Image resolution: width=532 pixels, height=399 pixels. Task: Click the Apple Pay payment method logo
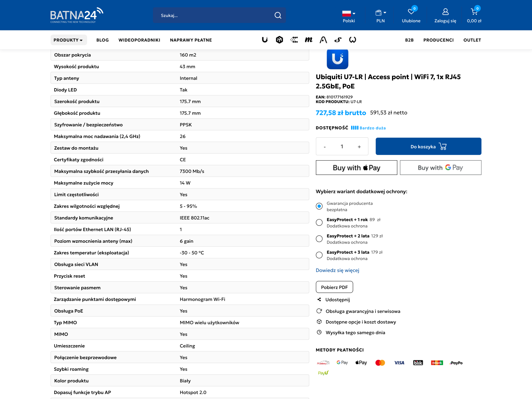[361, 362]
